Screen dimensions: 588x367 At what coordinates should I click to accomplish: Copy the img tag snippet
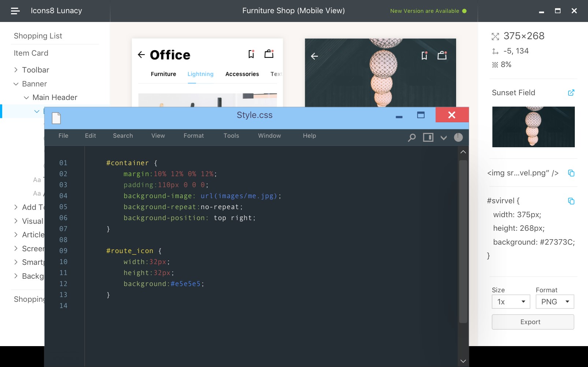pyautogui.click(x=571, y=173)
